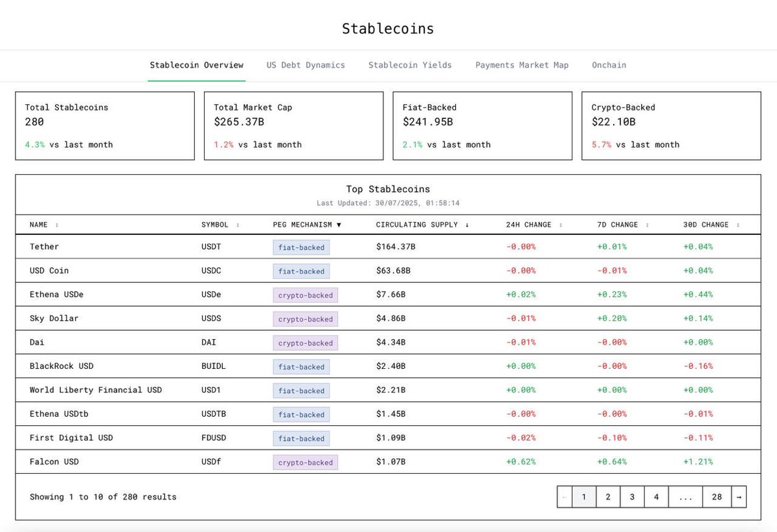The image size is (777, 532).
Task: Click the BlackRock USD row name
Action: pos(62,366)
